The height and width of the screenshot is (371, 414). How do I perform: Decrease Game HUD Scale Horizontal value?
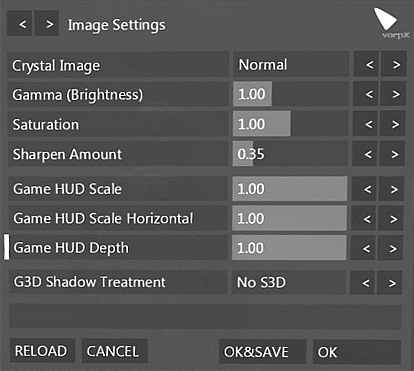click(x=364, y=218)
